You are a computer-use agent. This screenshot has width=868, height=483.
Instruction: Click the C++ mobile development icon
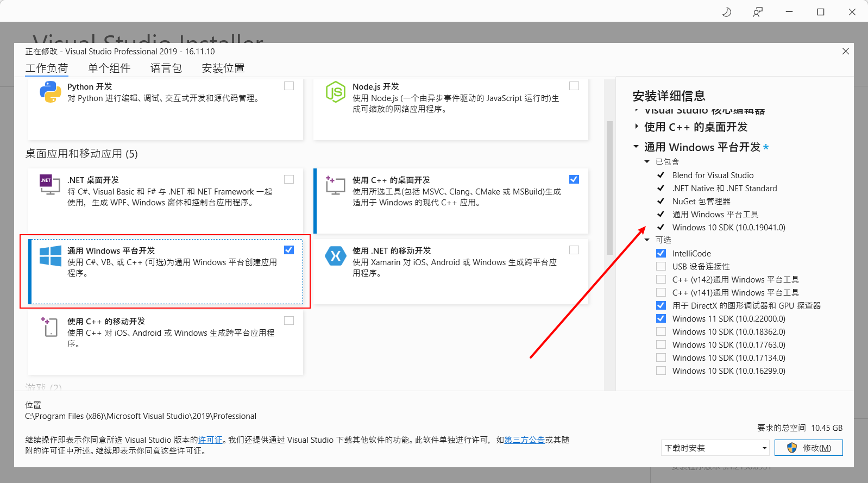pyautogui.click(x=49, y=327)
